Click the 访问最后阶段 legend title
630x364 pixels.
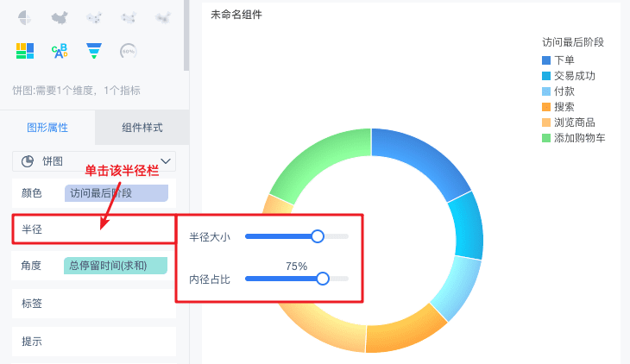[x=573, y=42]
